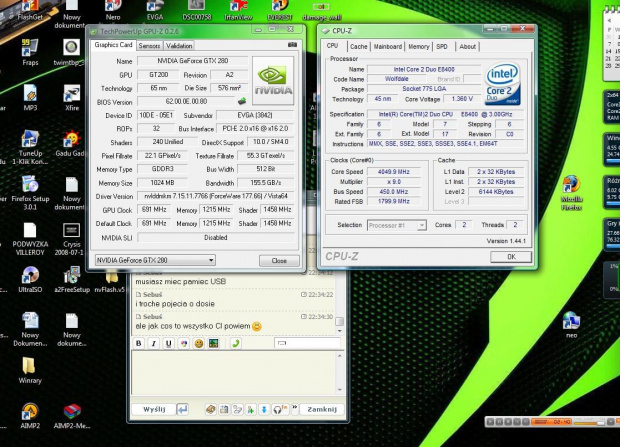Click OK button in CPU-Z
This screenshot has height=447, width=620.
pyautogui.click(x=511, y=257)
